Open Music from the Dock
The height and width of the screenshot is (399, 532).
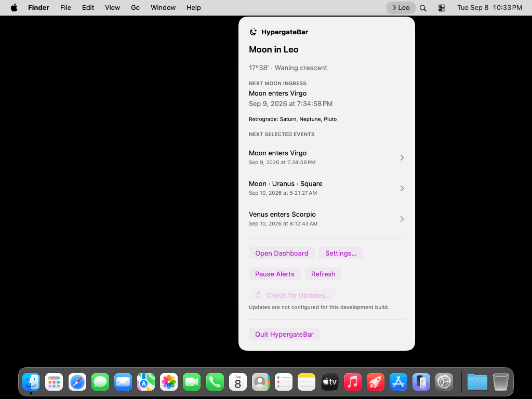[353, 382]
